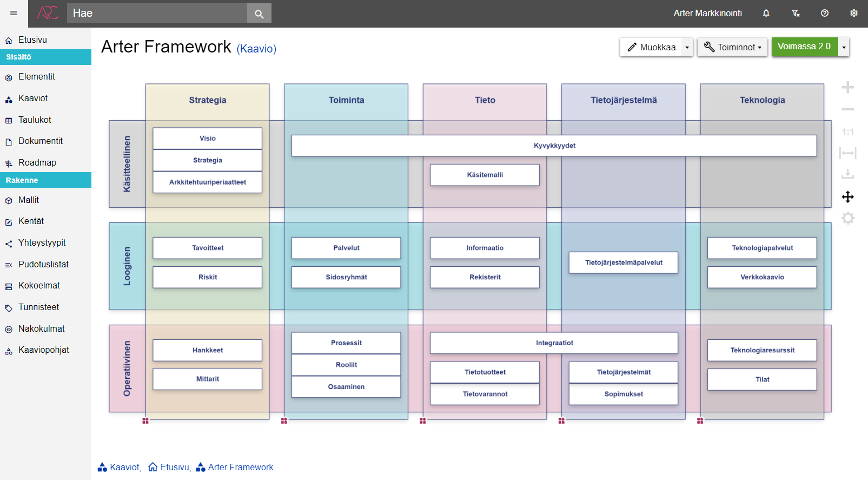Viewport: 868px width, 480px height.
Task: Click the search magnifier button
Action: pos(259,14)
